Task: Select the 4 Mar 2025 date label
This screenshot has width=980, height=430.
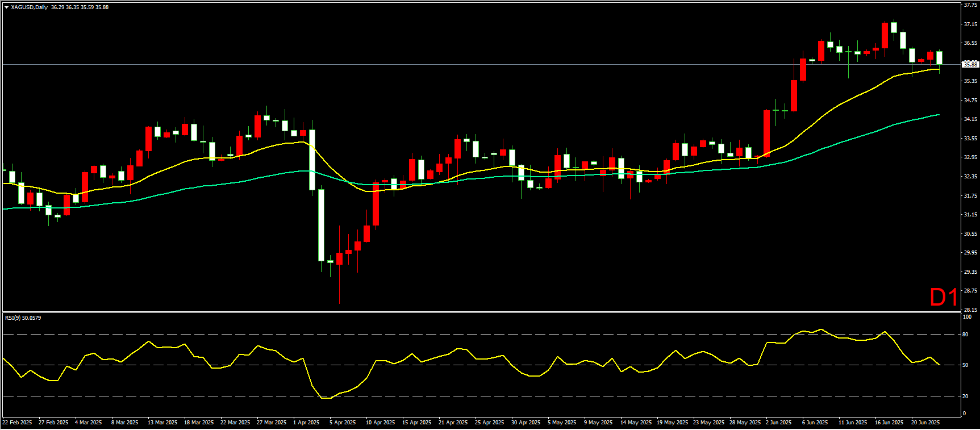Action: [88, 423]
